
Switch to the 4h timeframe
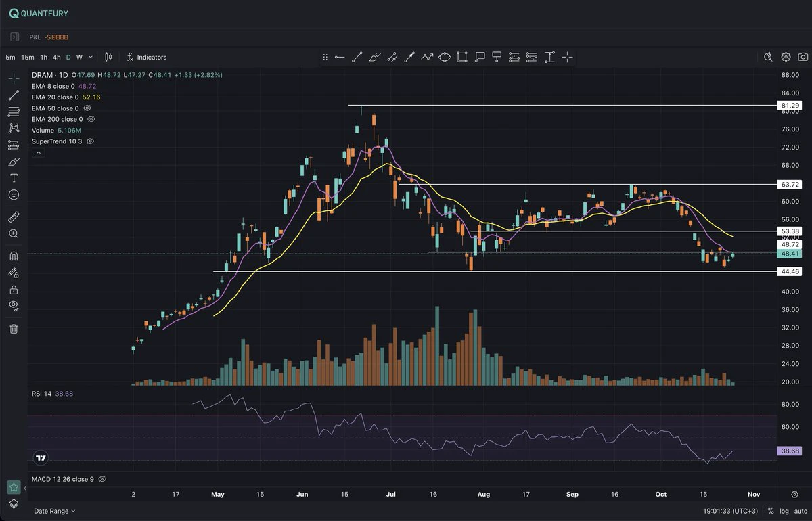(57, 58)
